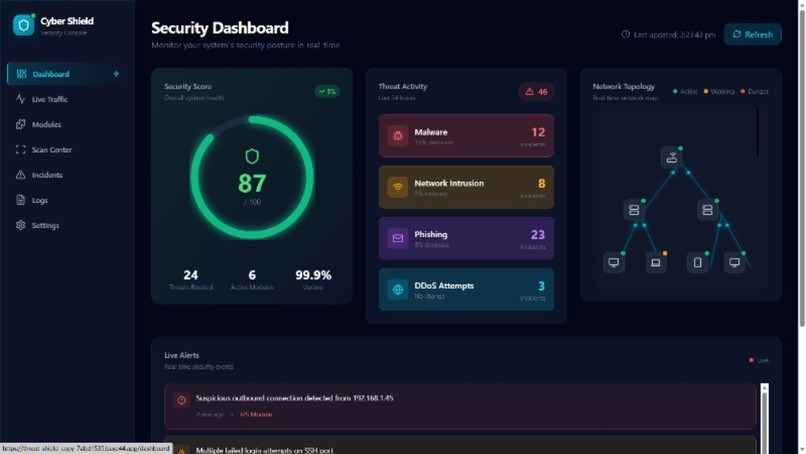Image resolution: width=806 pixels, height=454 pixels.
Task: Click the Incidents warning triangle icon
Action: click(x=21, y=175)
